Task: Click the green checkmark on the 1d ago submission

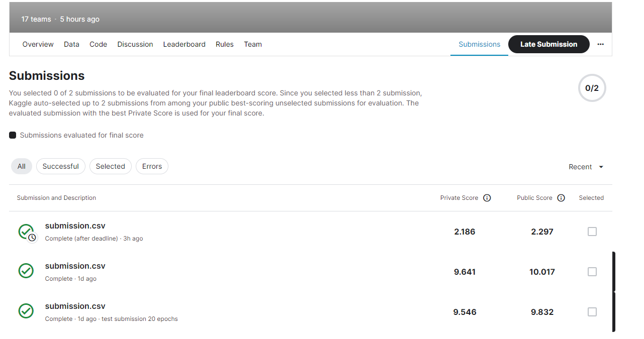Action: 26,271
